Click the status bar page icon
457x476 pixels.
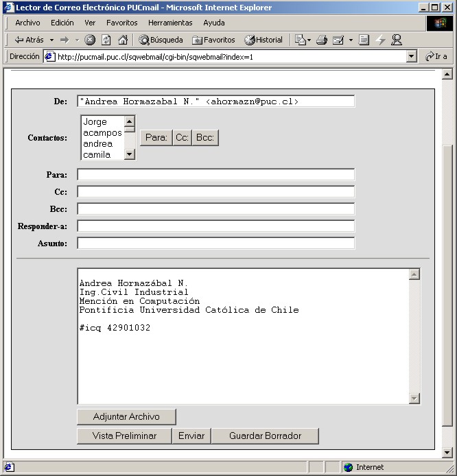tap(9, 467)
